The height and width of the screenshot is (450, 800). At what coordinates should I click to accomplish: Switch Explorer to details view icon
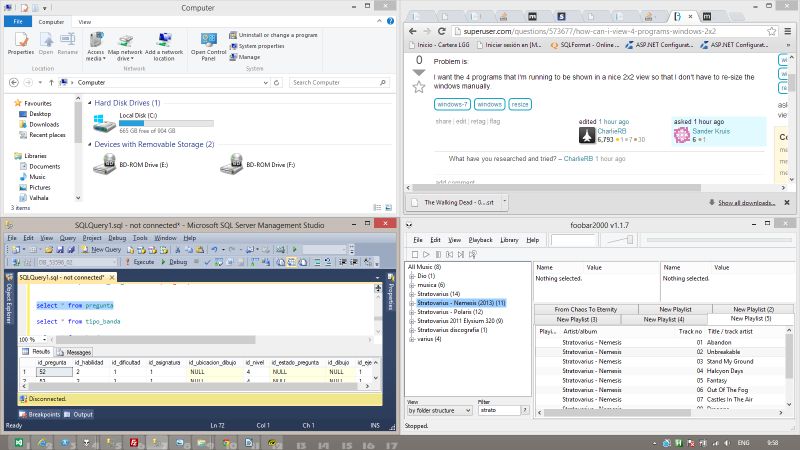point(377,208)
